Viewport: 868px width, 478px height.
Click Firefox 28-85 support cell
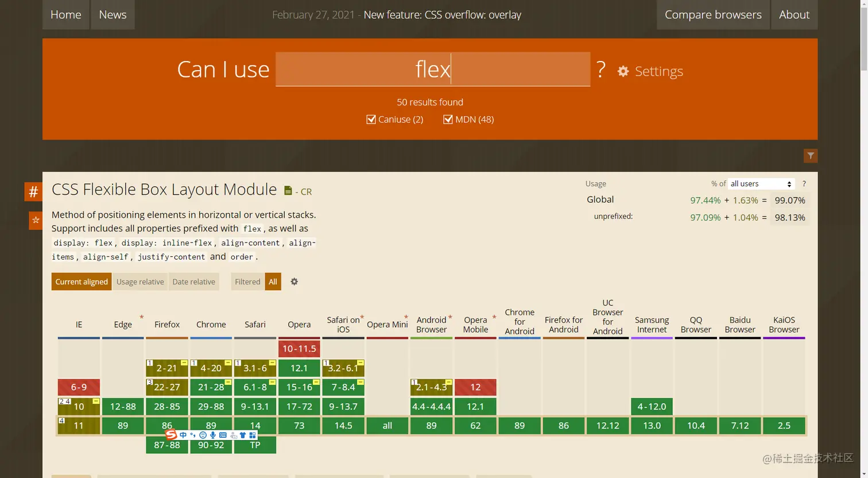pos(167,406)
